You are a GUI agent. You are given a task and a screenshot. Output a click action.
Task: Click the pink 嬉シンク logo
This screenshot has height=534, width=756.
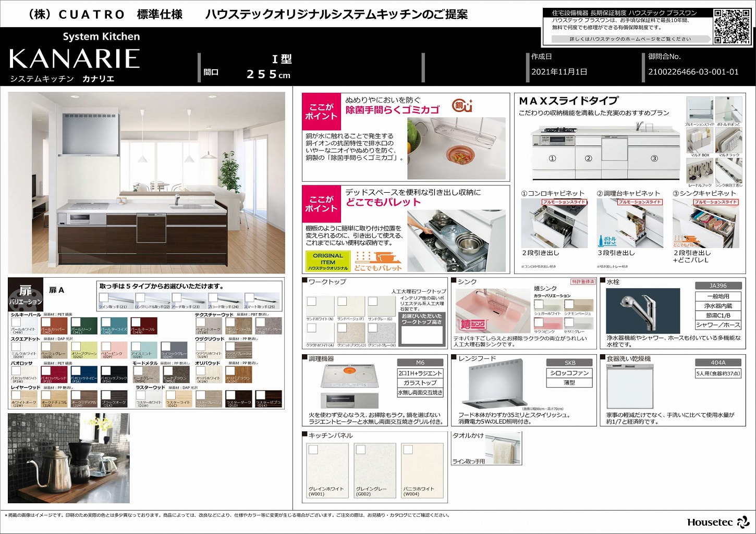[x=472, y=325]
